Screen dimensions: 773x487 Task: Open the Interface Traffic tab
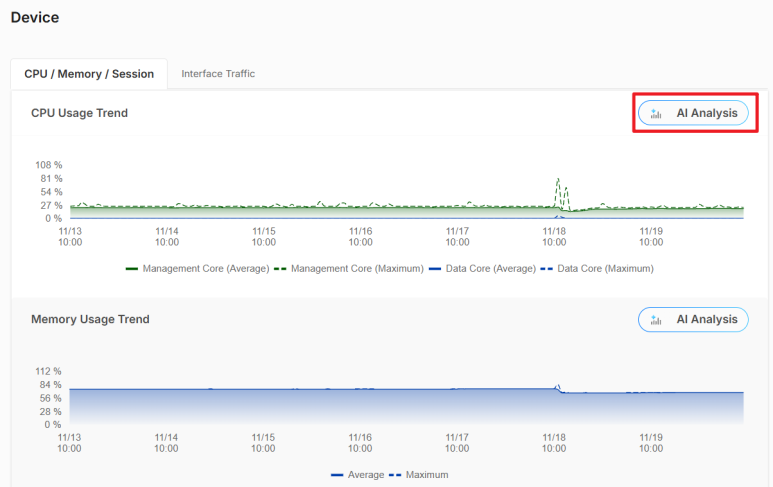pos(218,74)
